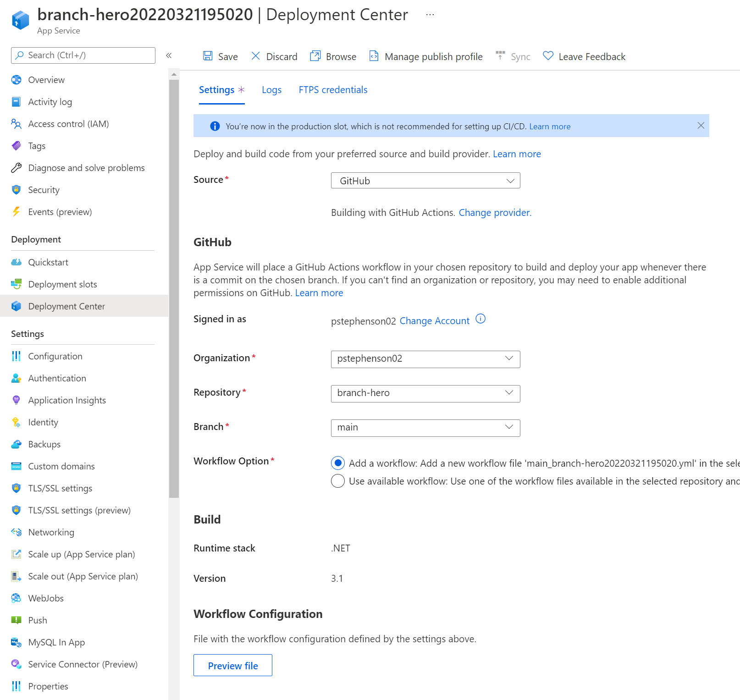Click Learn more after 'permissions on GitHub'
This screenshot has height=700, width=740.
(319, 293)
